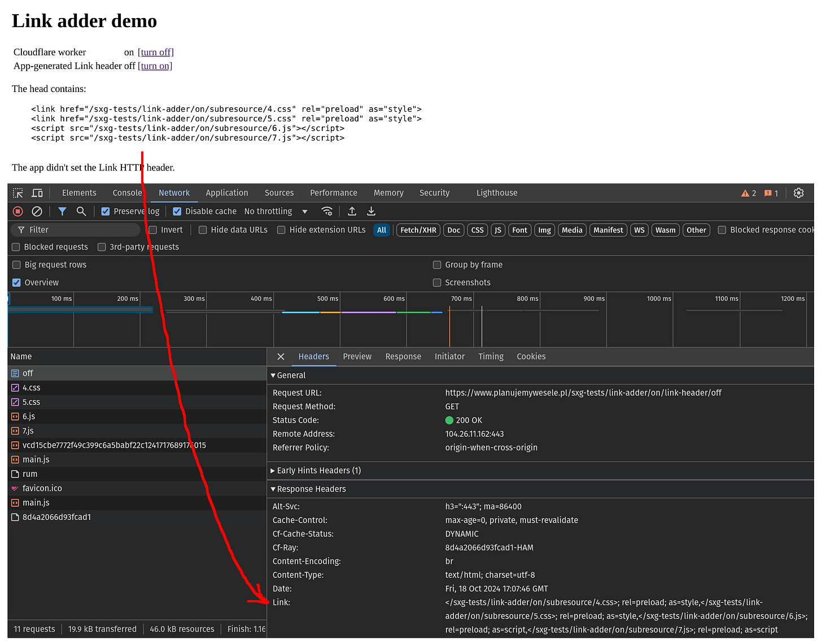Toggle the network filter funnel icon
Viewport: 822px width, 644px height.
pyautogui.click(x=62, y=211)
